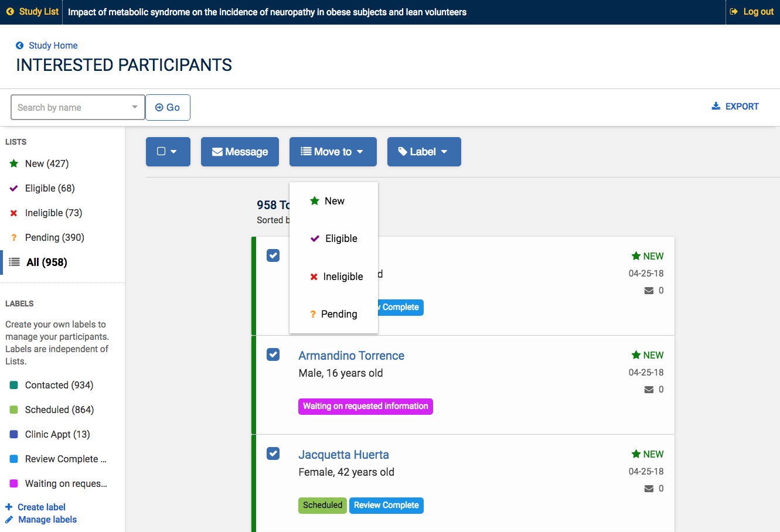Click Armandino Torrence's NEW star status
The image size is (780, 532).
[648, 355]
